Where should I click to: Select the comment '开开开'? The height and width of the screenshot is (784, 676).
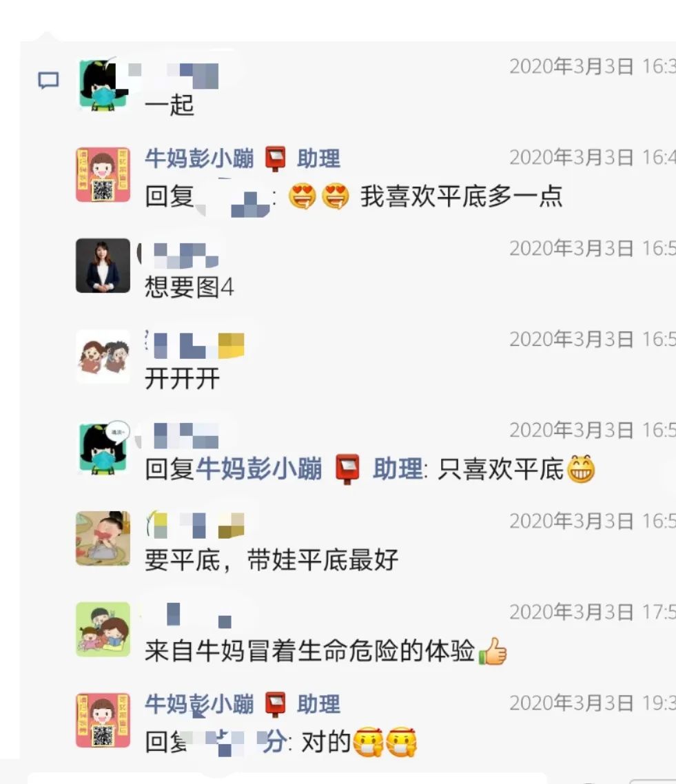click(x=182, y=378)
